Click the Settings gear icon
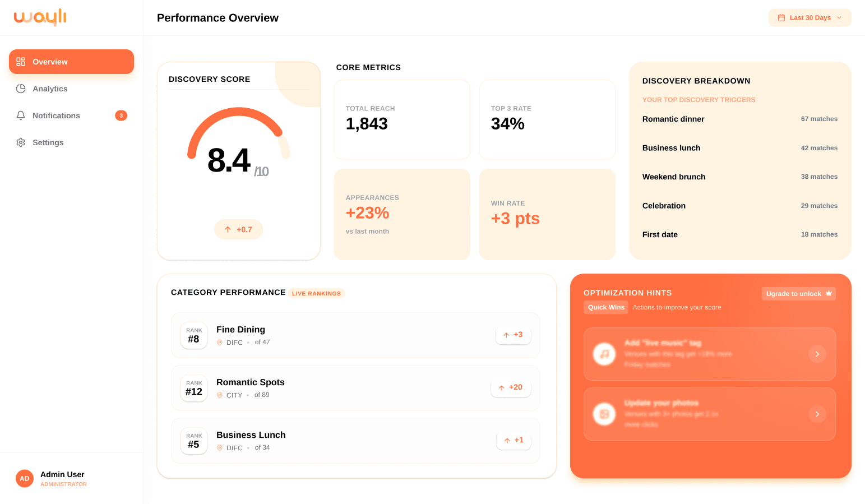The image size is (865, 504). [x=21, y=142]
